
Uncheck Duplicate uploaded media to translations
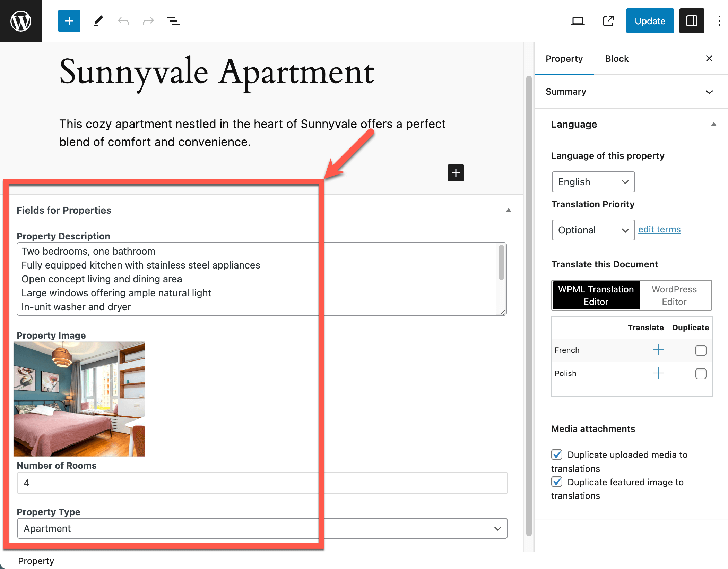(557, 454)
